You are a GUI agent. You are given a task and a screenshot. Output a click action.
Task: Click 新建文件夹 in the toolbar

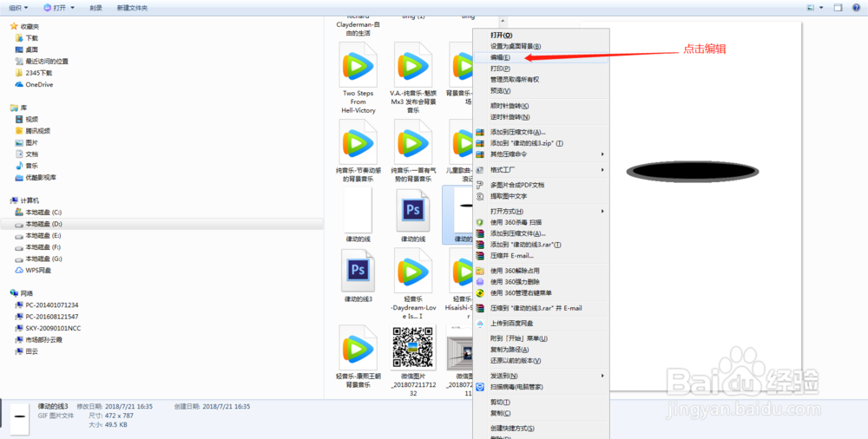pyautogui.click(x=132, y=8)
